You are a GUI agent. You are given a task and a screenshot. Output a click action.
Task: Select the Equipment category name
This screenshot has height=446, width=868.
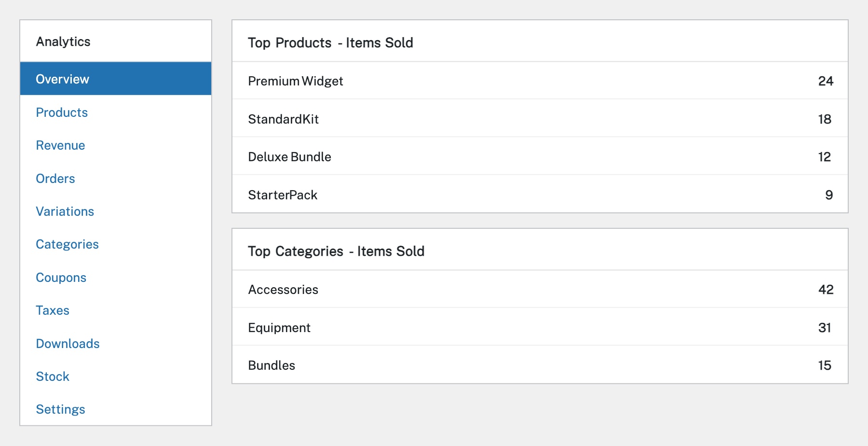pyautogui.click(x=279, y=328)
